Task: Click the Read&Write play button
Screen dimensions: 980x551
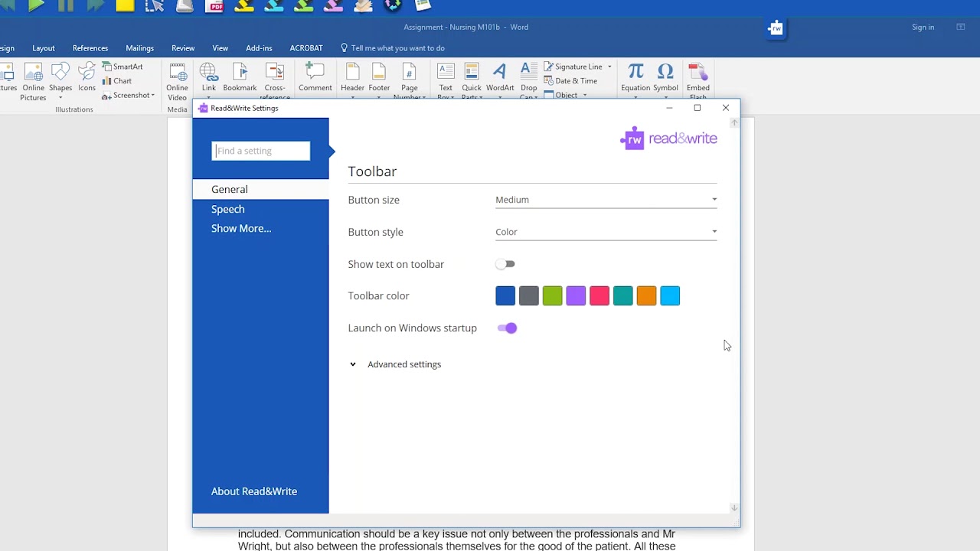Action: click(35, 5)
